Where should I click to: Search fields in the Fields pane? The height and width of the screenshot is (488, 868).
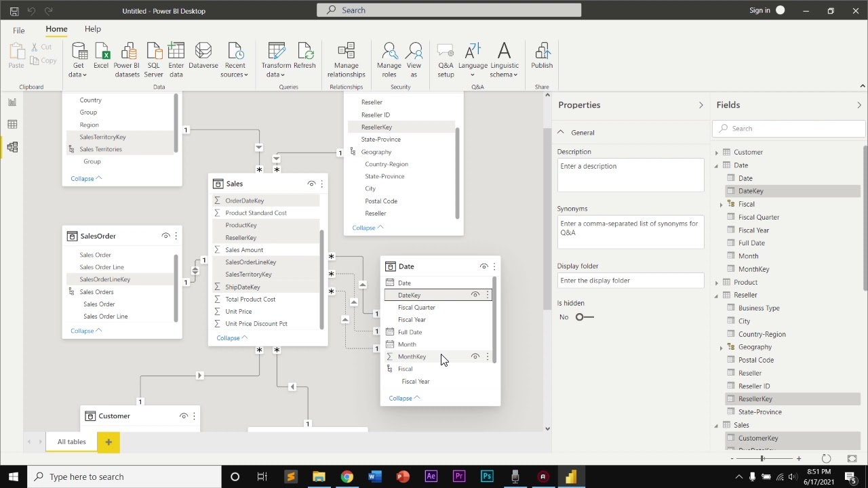(x=789, y=129)
